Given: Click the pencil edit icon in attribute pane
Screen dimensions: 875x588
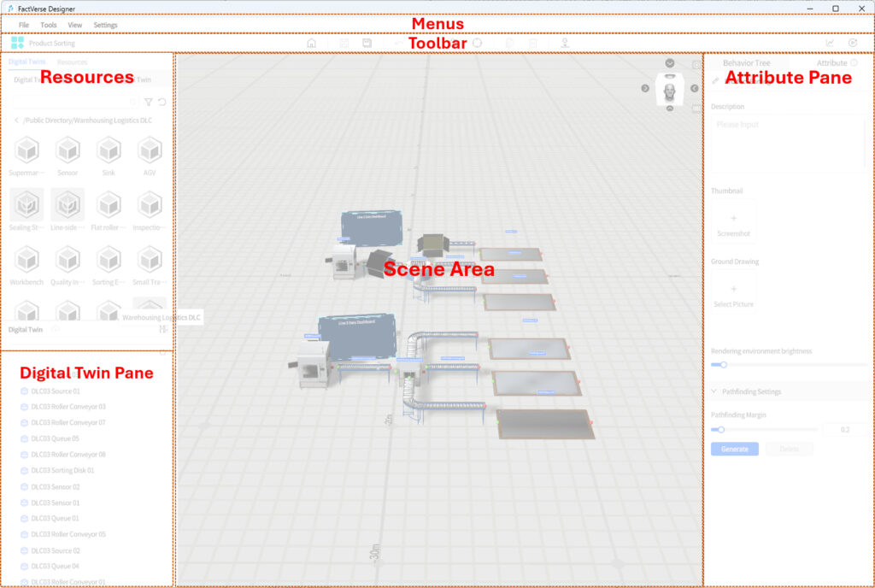Looking at the screenshot, I should click(x=715, y=81).
